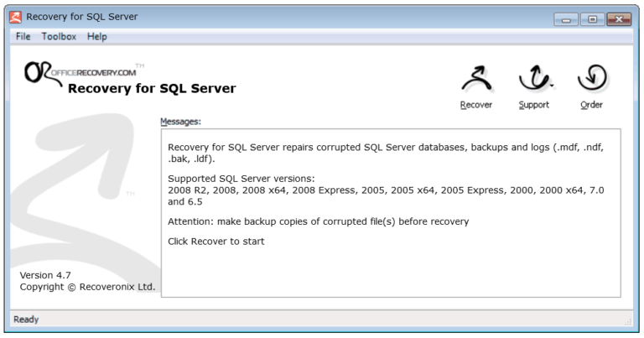
Task: Minimize the Recovery for SQL Server window
Action: click(x=566, y=19)
